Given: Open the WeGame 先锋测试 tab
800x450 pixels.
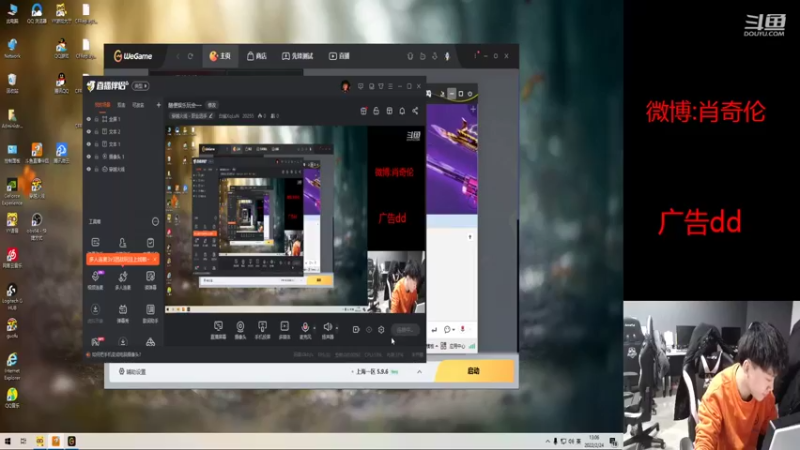Looking at the screenshot, I should click(x=297, y=56).
